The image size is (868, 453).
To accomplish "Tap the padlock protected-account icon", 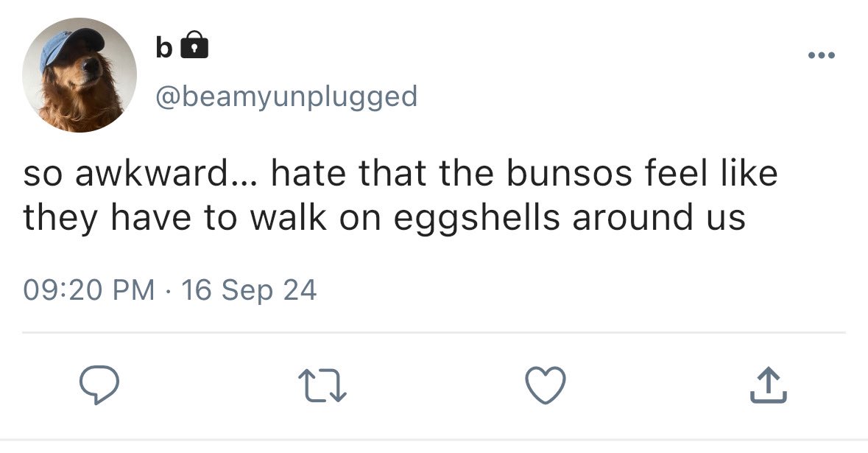I will click(195, 45).
